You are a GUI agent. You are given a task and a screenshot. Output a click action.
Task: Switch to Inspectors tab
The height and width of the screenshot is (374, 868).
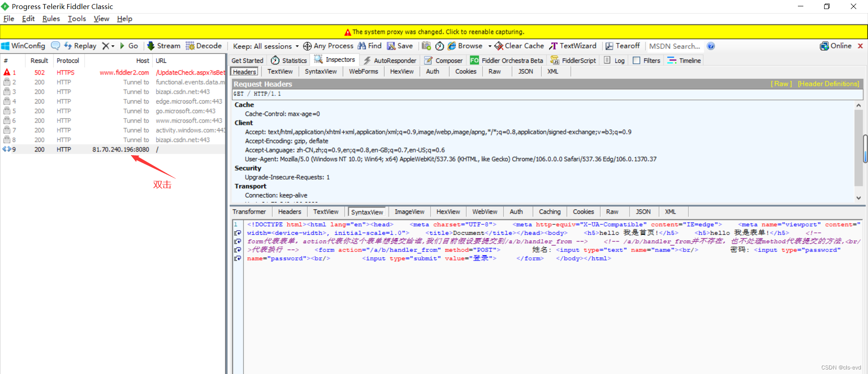coord(335,60)
